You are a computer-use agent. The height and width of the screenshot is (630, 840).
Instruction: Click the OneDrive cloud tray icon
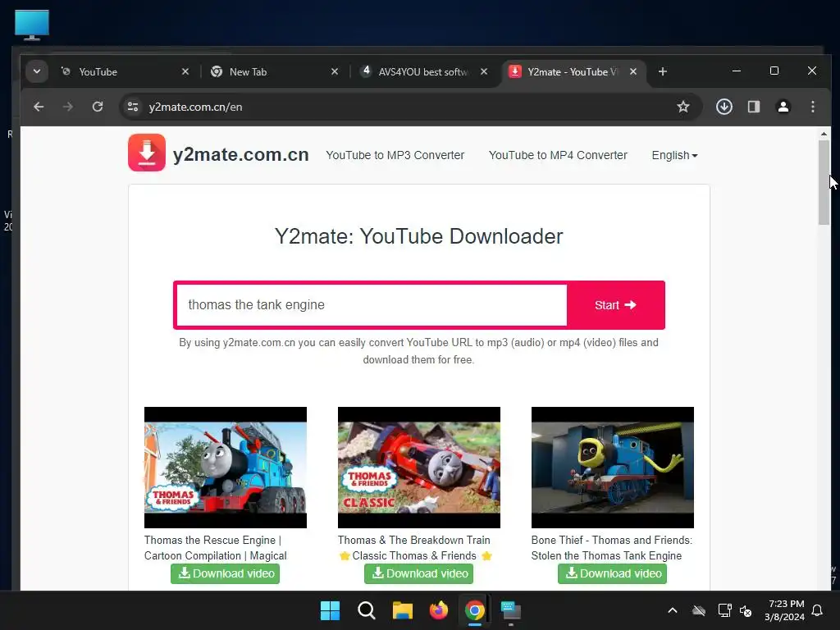coord(699,610)
